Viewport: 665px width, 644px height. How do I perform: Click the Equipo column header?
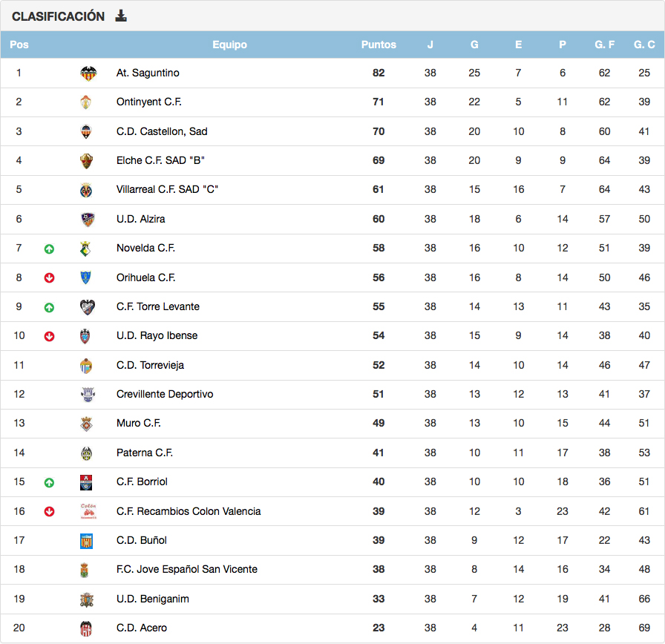229,45
